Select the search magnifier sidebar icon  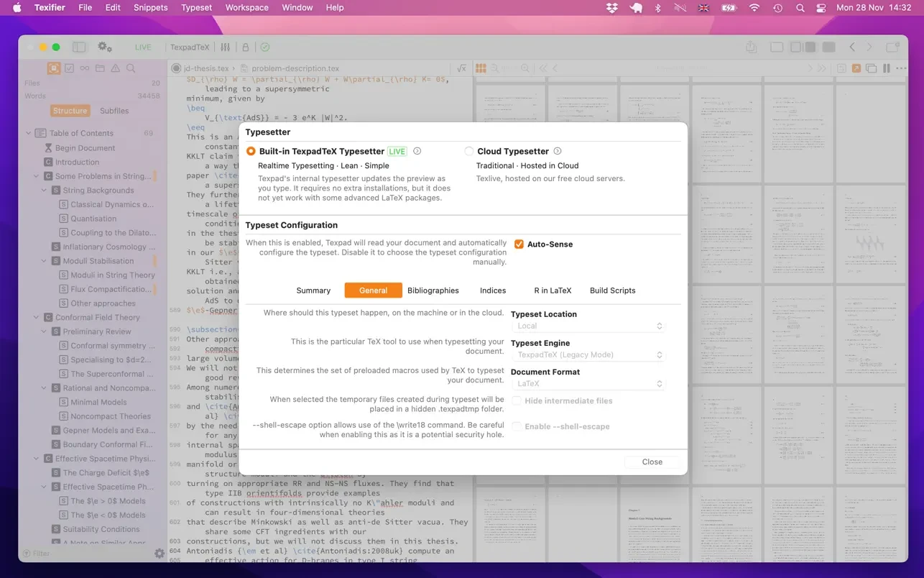click(x=131, y=68)
